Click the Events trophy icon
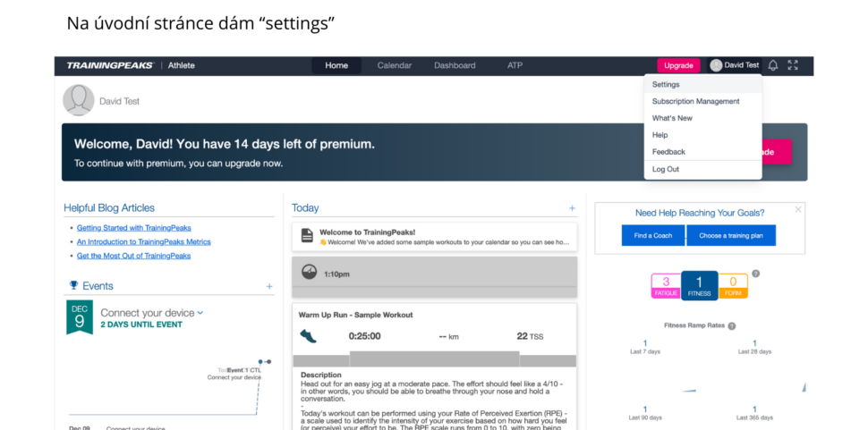Viewport: 868px width, 430px height. coord(73,285)
